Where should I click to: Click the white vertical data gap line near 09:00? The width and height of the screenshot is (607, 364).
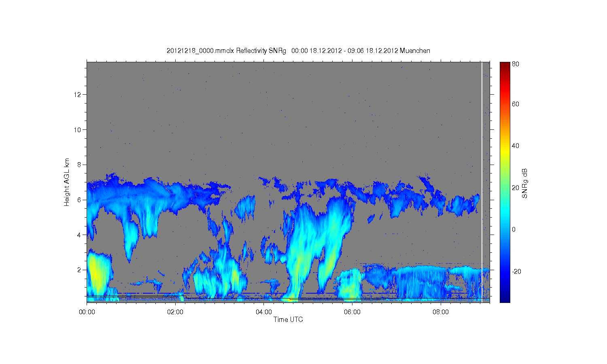pos(482,182)
